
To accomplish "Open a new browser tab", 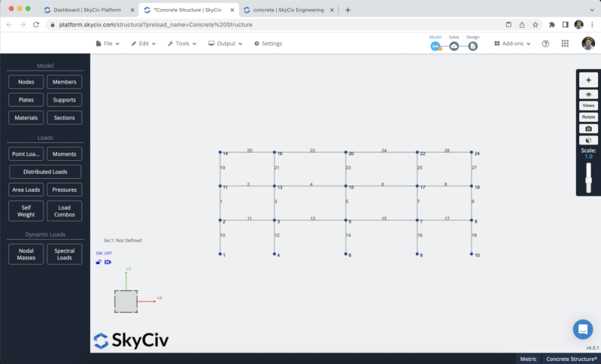I will point(348,10).
